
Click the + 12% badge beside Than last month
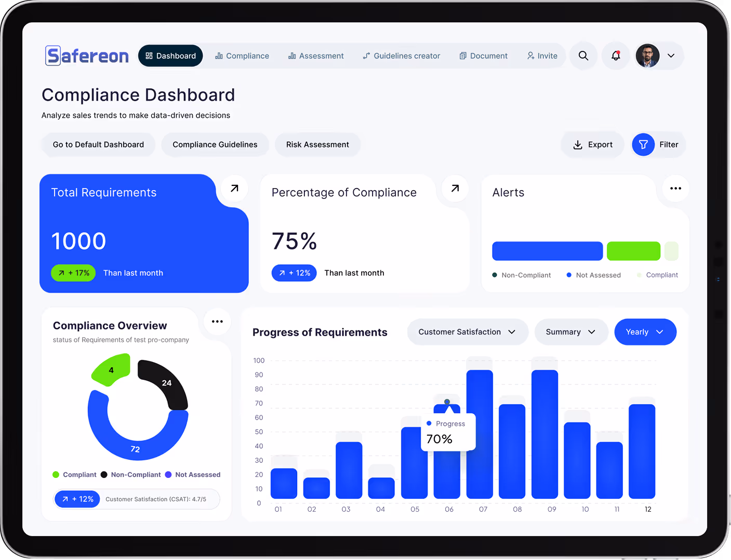[x=294, y=273]
